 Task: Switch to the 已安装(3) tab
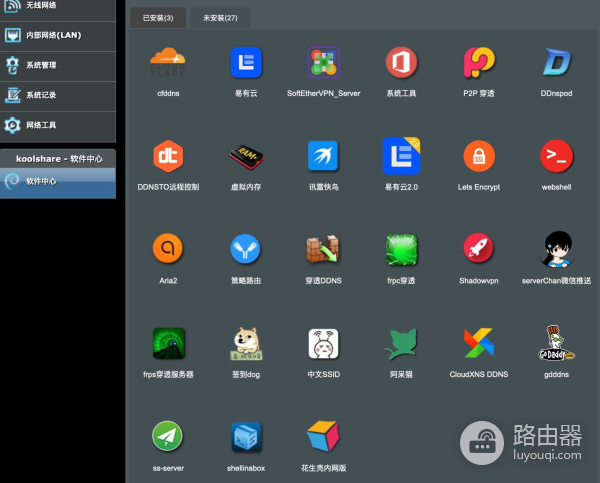click(x=157, y=18)
